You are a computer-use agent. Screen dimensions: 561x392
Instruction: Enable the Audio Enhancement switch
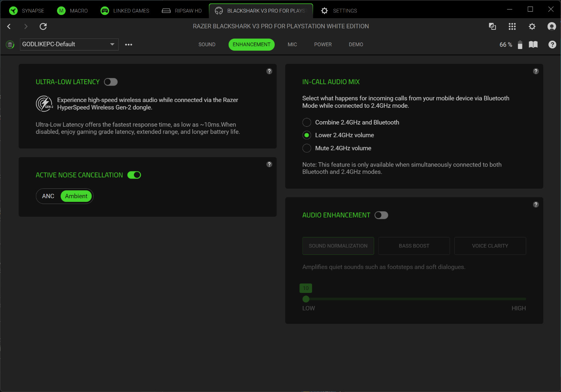pyautogui.click(x=381, y=215)
